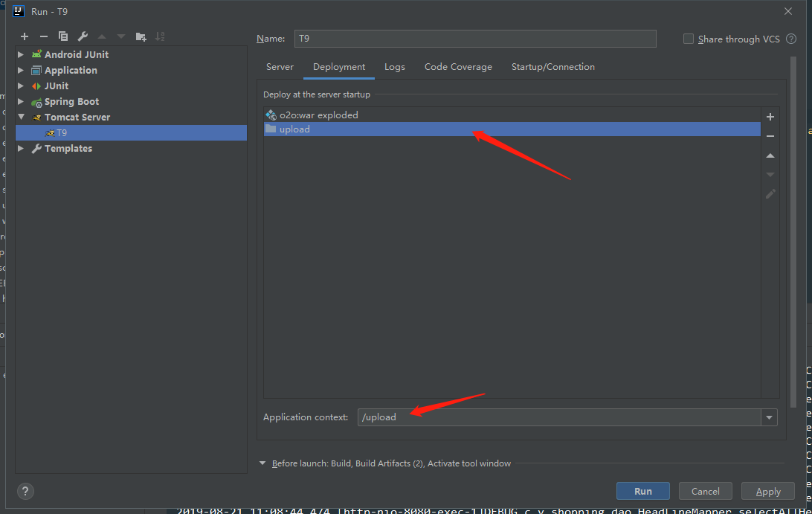Move the selected deployment up
This screenshot has width=812, height=514.
point(770,155)
